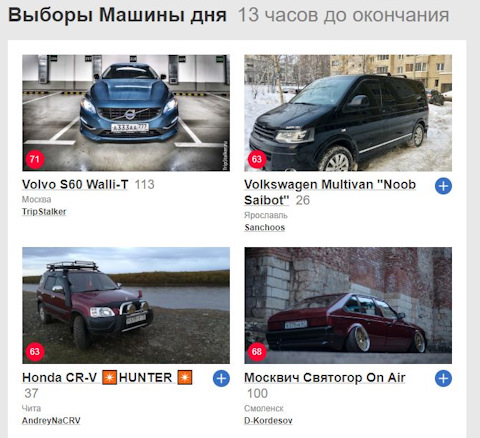Visit TripStalker user profile
Image resolution: width=480 pixels, height=438 pixels.
(x=44, y=212)
